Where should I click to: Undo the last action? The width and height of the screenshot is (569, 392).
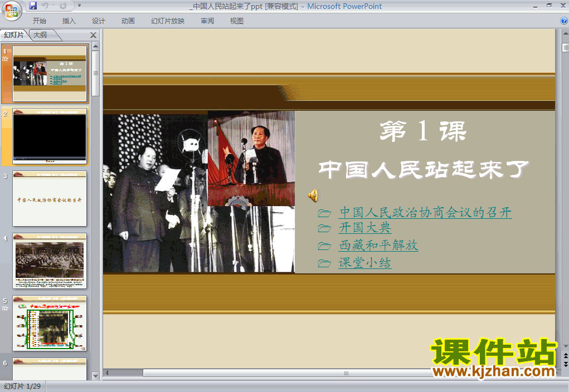click(45, 6)
